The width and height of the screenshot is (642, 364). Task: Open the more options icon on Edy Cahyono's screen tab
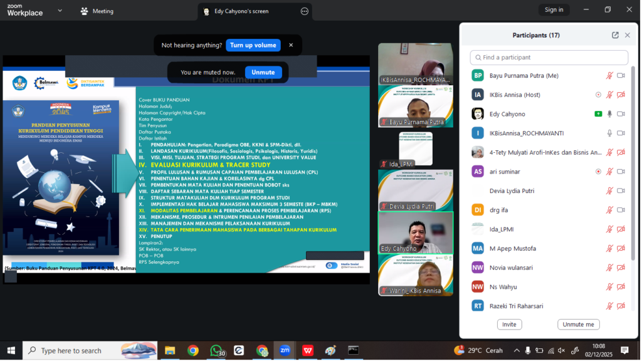point(305,11)
